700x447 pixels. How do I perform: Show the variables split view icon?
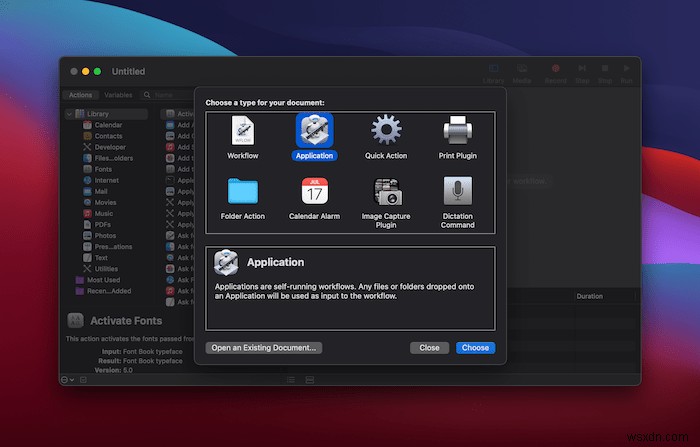[310, 380]
